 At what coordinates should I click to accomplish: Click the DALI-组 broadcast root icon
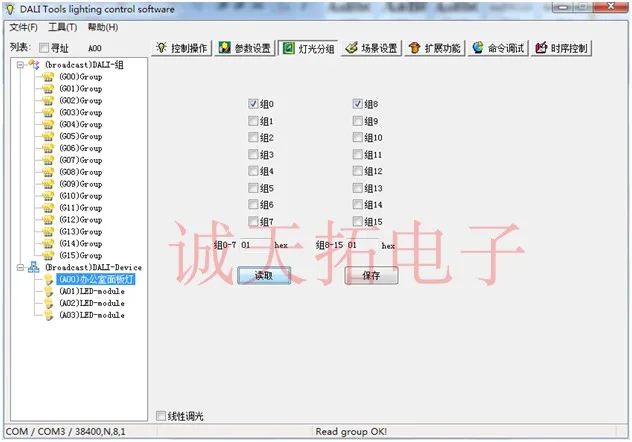click(34, 64)
